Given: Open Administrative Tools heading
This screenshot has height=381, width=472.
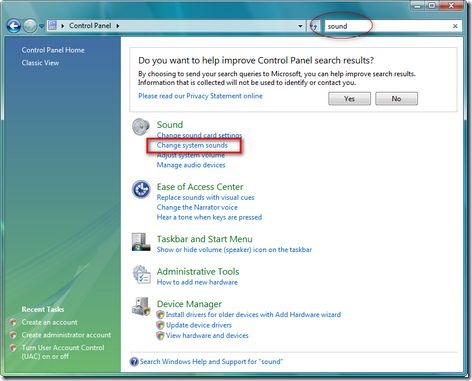Looking at the screenshot, I should (198, 272).
